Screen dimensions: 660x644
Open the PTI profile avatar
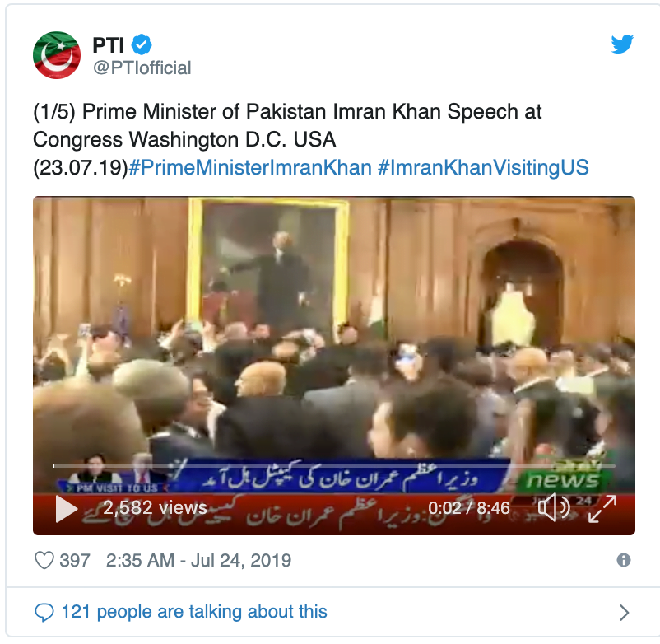(x=57, y=54)
